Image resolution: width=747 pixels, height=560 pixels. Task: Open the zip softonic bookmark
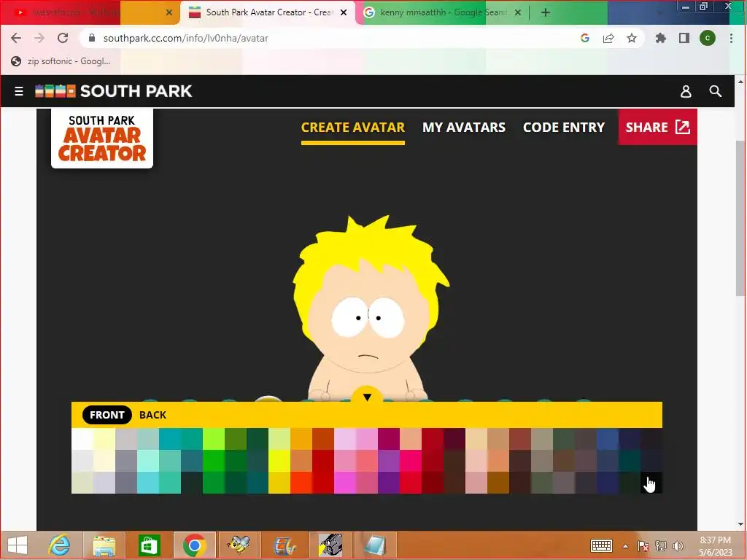pyautogui.click(x=61, y=61)
